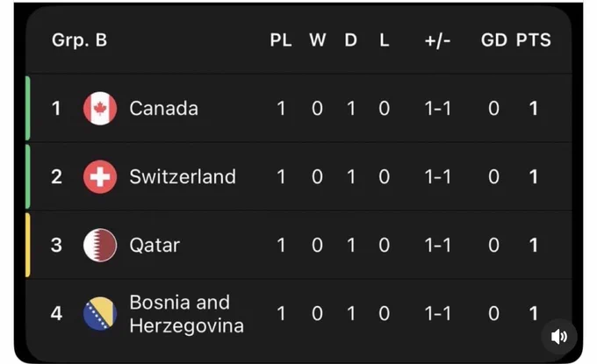The height and width of the screenshot is (364, 597).
Task: Open the Canada team row
Action: tap(298, 109)
